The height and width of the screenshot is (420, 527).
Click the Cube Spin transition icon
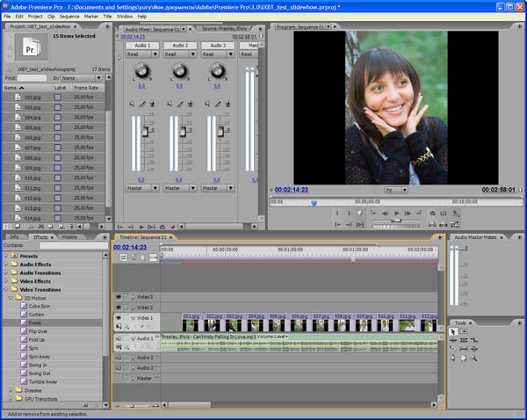[25, 308]
